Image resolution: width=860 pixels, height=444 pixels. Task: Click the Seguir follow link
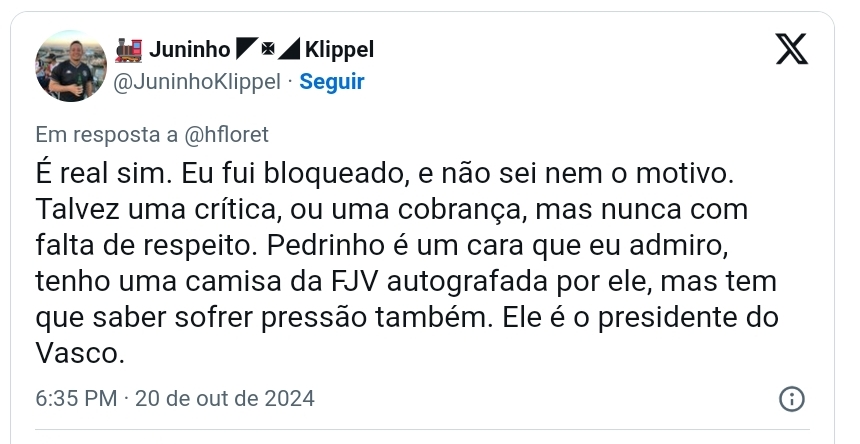point(332,82)
